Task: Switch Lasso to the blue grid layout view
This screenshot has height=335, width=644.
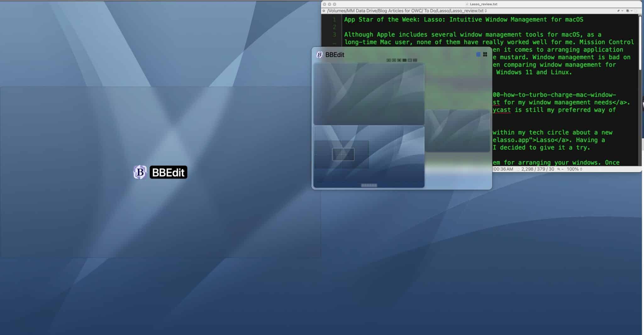Action: pos(478,54)
